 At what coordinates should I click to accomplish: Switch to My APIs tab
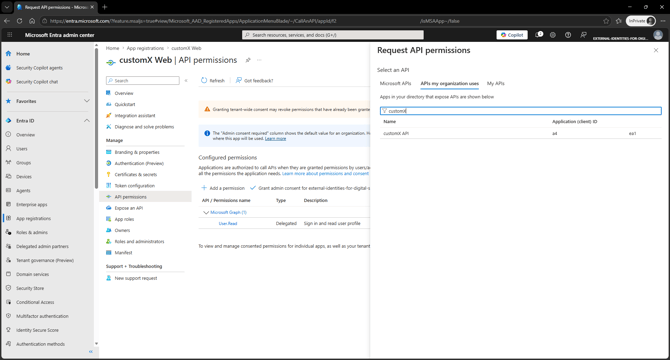(x=496, y=83)
